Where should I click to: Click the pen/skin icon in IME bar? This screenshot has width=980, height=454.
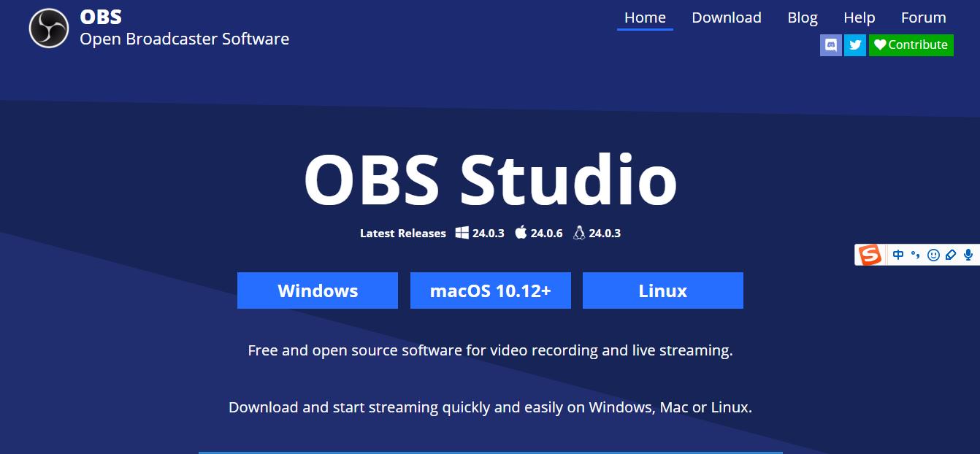click(x=951, y=255)
